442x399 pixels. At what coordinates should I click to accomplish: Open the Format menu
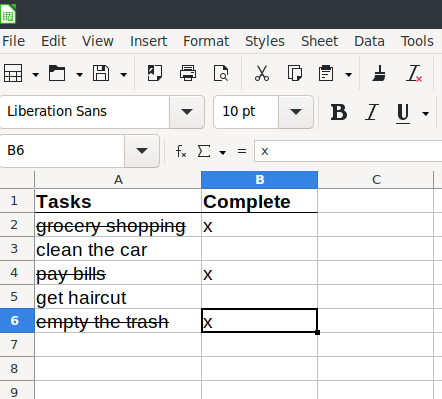[x=206, y=41]
